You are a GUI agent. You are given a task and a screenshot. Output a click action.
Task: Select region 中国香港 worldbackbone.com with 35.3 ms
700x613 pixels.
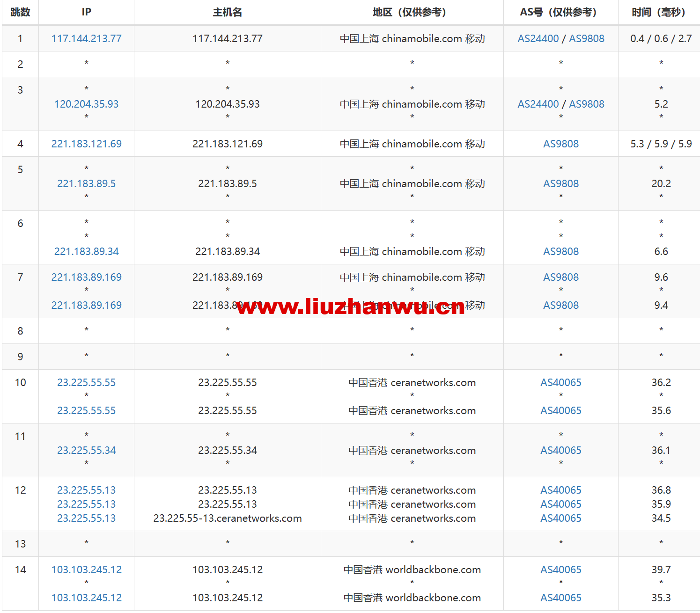(x=412, y=598)
